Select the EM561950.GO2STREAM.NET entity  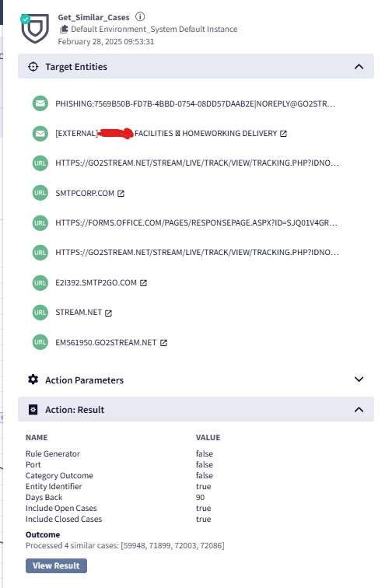pos(106,342)
